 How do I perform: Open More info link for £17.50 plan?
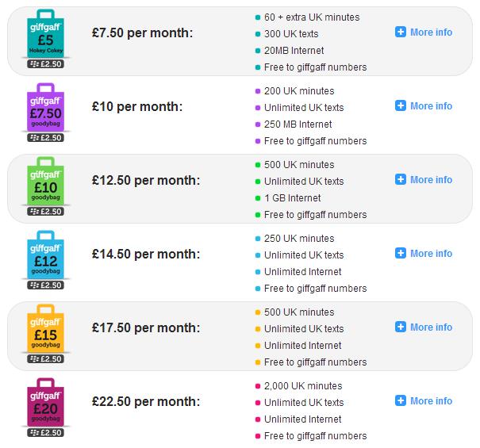(x=431, y=327)
